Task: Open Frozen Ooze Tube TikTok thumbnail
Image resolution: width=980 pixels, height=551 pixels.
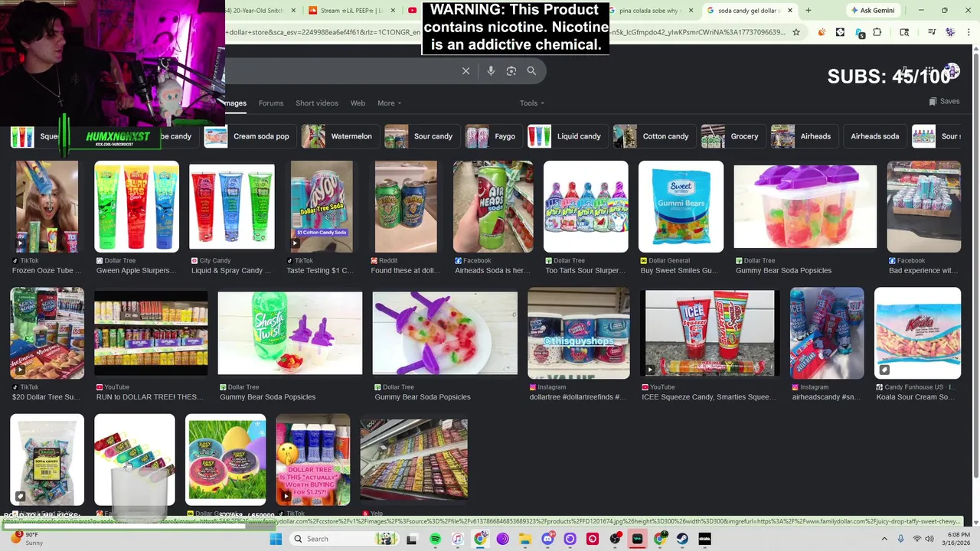Action: tap(47, 207)
